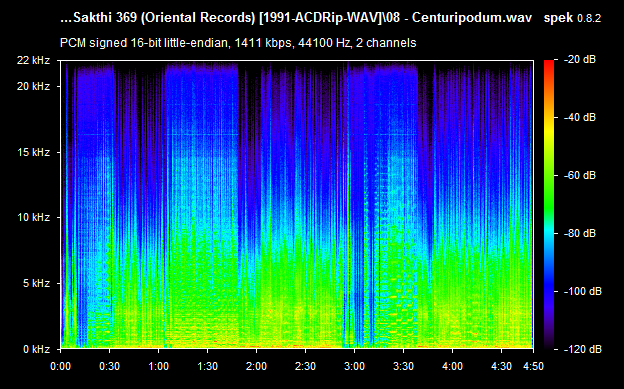Screen dimensions: 624x389
Task: Click the -80 dB scale label
Action: [580, 233]
